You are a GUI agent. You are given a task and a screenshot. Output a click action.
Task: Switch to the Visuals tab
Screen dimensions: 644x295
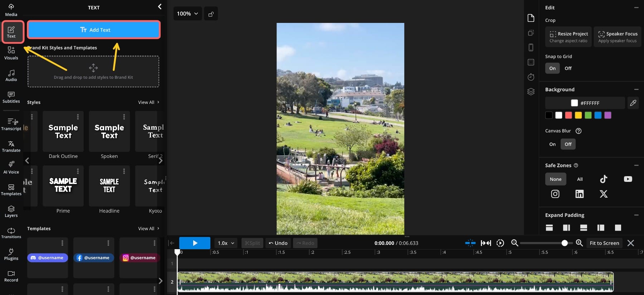point(11,53)
